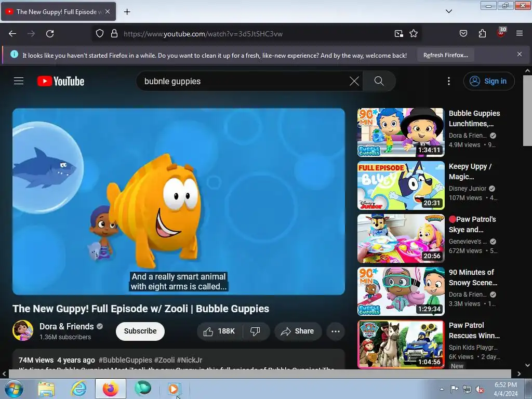This screenshot has height=399, width=532.
Task: Open more actions ellipsis under the video
Action: tap(336, 331)
